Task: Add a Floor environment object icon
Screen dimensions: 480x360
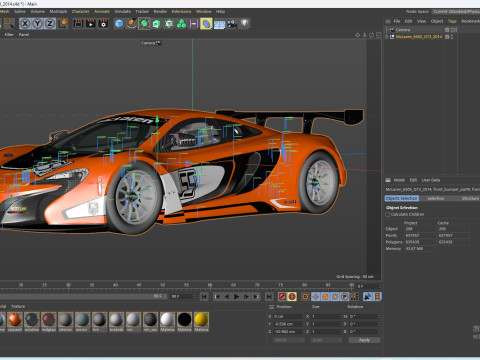Action: (219, 24)
